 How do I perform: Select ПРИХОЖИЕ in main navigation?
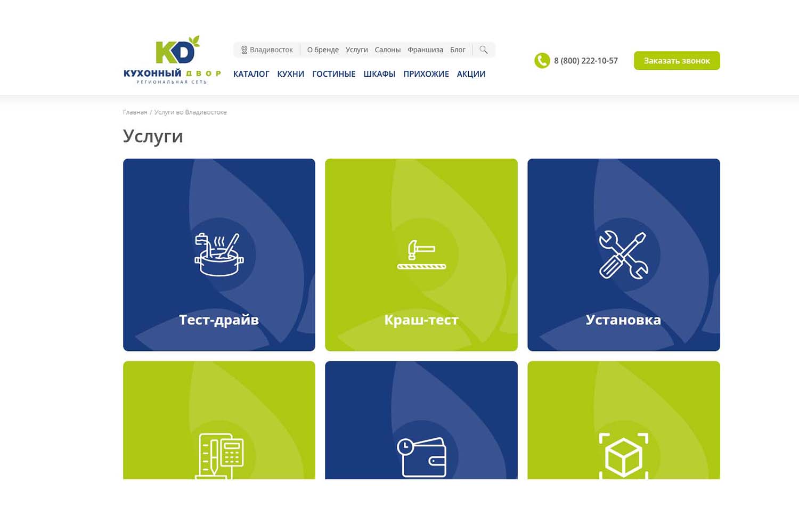(426, 74)
